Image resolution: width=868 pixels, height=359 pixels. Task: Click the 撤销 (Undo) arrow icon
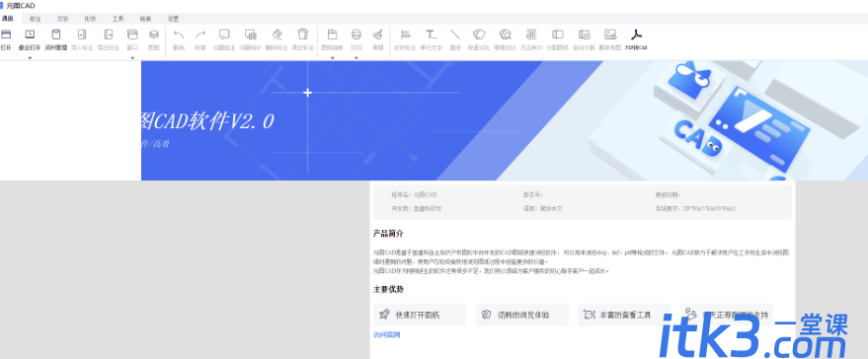179,35
